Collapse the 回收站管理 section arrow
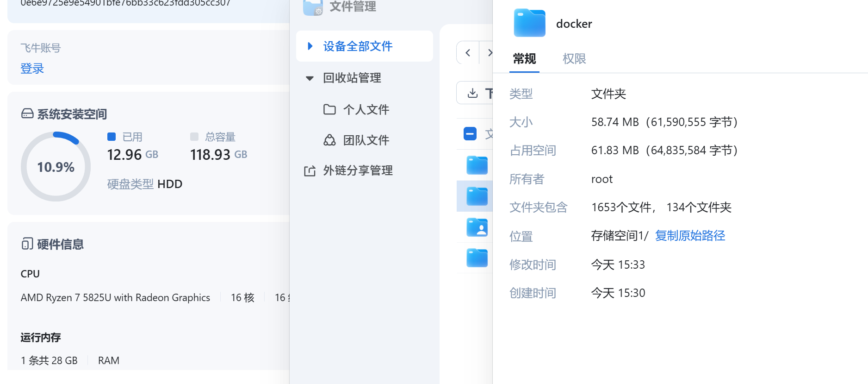 (310, 78)
